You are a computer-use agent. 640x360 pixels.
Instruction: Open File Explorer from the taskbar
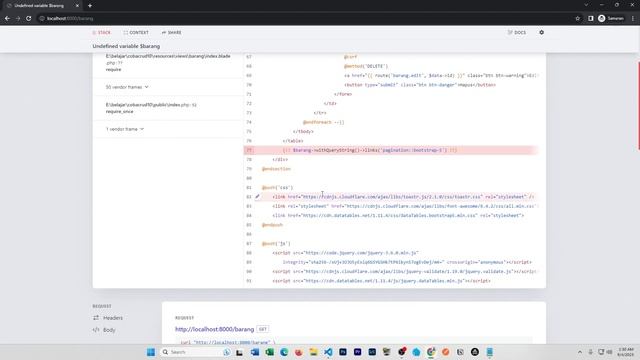(313, 352)
